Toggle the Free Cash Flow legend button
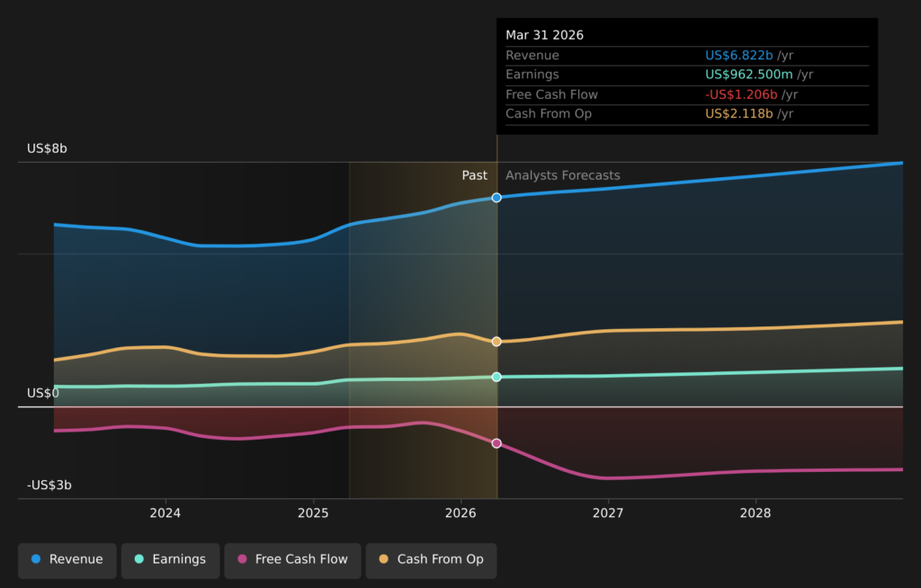The width and height of the screenshot is (921, 588). [x=292, y=560]
